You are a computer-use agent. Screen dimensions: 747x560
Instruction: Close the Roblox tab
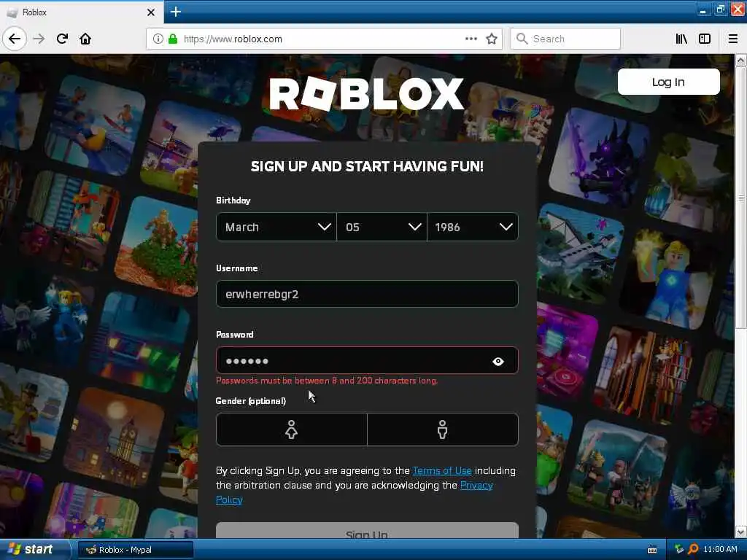point(150,12)
